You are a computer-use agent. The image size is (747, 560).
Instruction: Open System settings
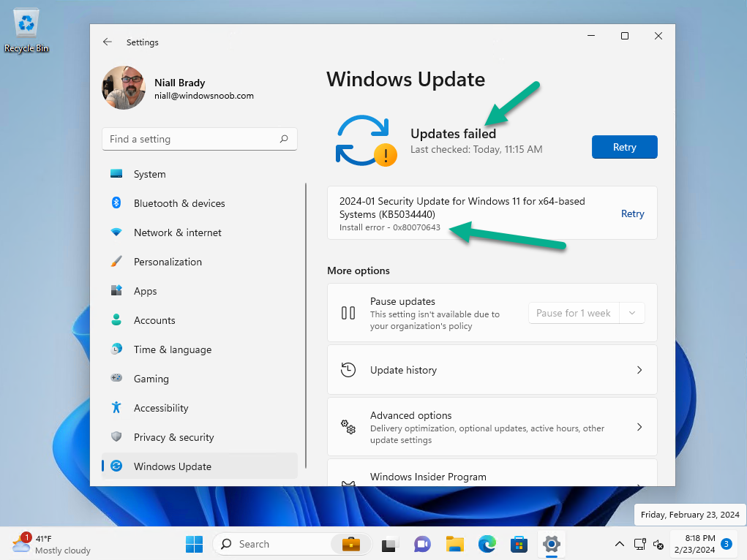(199, 174)
